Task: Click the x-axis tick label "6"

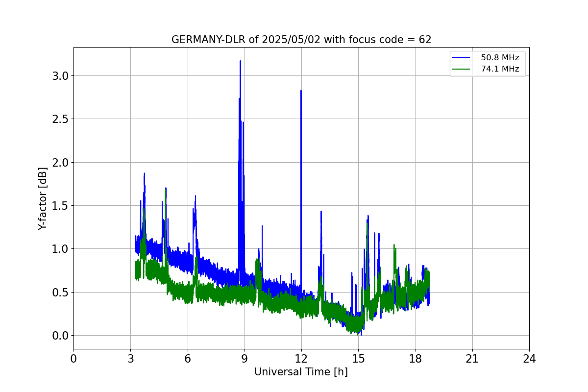Action: pos(187,359)
